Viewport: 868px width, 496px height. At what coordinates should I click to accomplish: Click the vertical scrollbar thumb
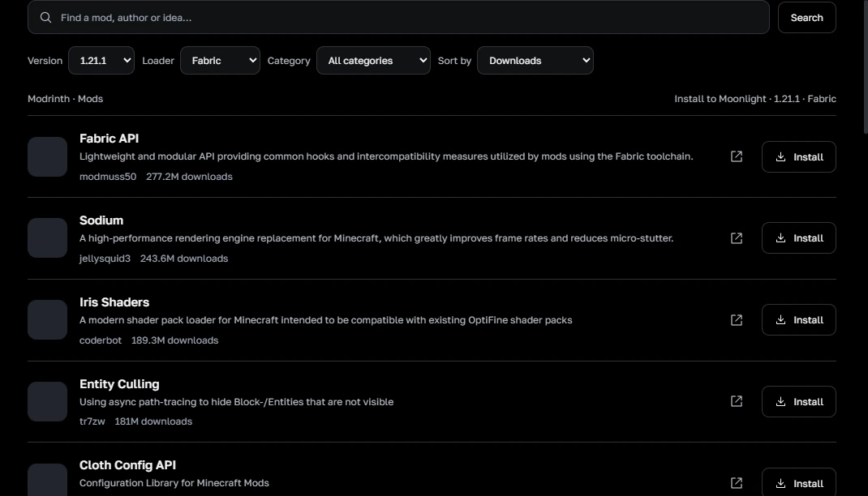click(x=866, y=66)
